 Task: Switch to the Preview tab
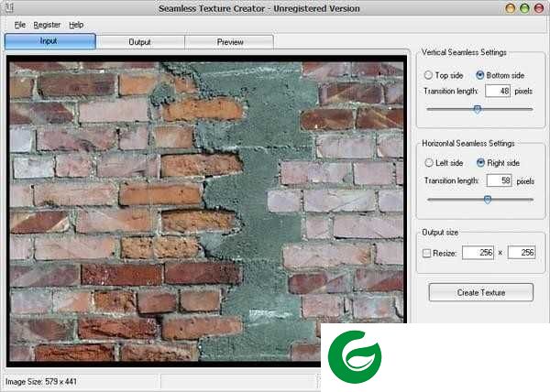tap(229, 42)
